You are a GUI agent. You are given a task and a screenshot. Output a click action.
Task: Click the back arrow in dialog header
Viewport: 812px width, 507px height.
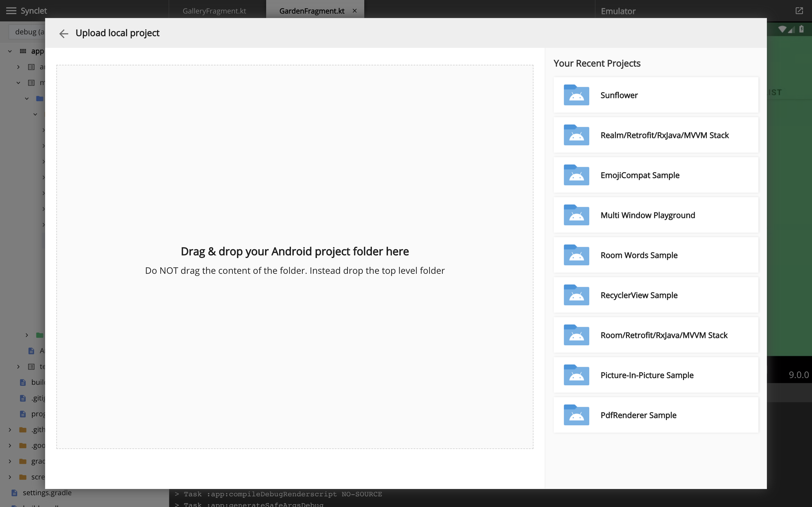pos(63,34)
